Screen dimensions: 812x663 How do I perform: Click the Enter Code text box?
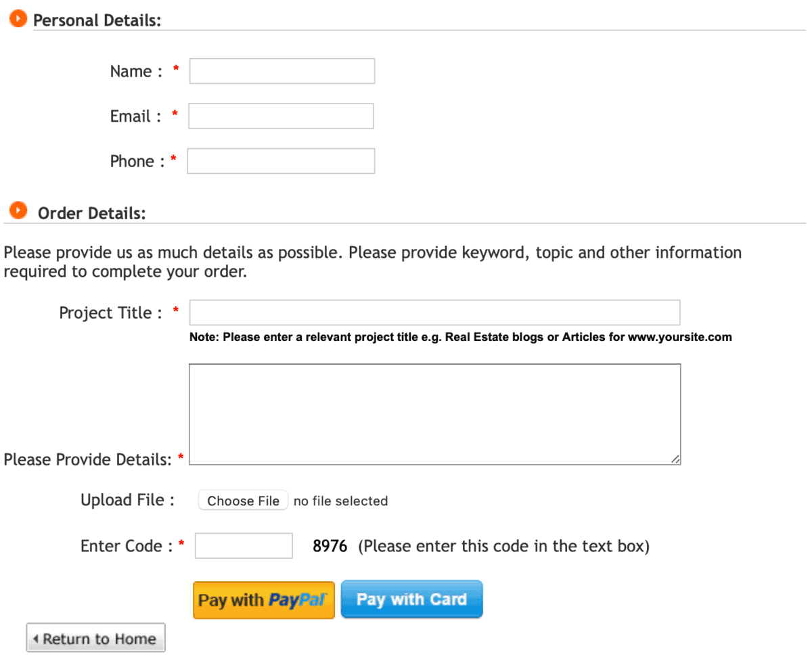click(x=243, y=545)
